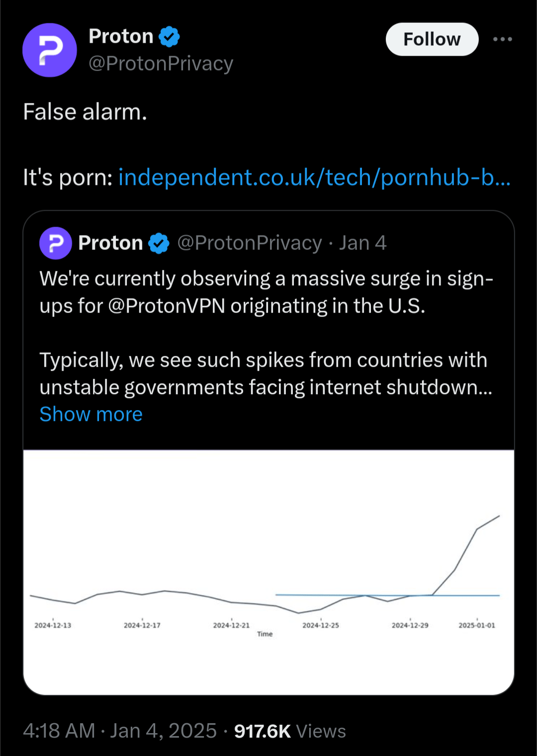Open Proton's large profile avatar
Screen dimensions: 537x756
(50, 50)
